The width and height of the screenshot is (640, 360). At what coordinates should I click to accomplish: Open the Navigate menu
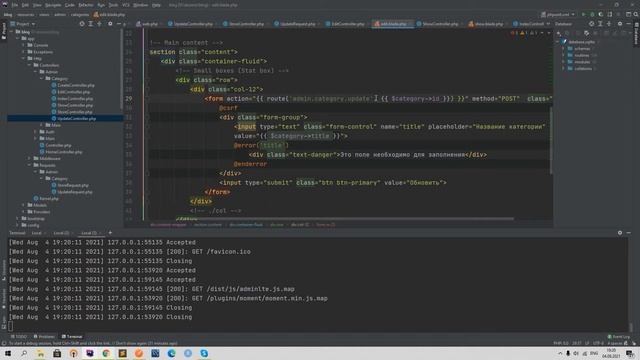tap(53, 5)
